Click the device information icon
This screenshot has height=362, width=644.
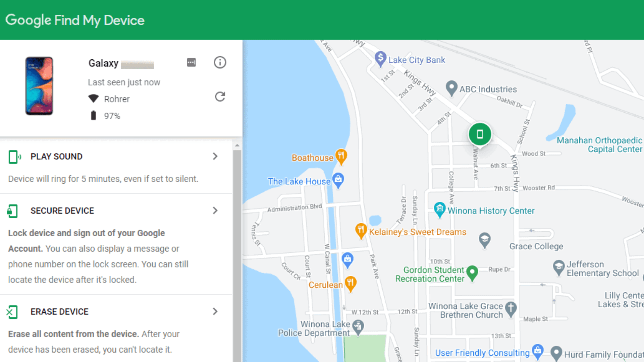pos(220,62)
